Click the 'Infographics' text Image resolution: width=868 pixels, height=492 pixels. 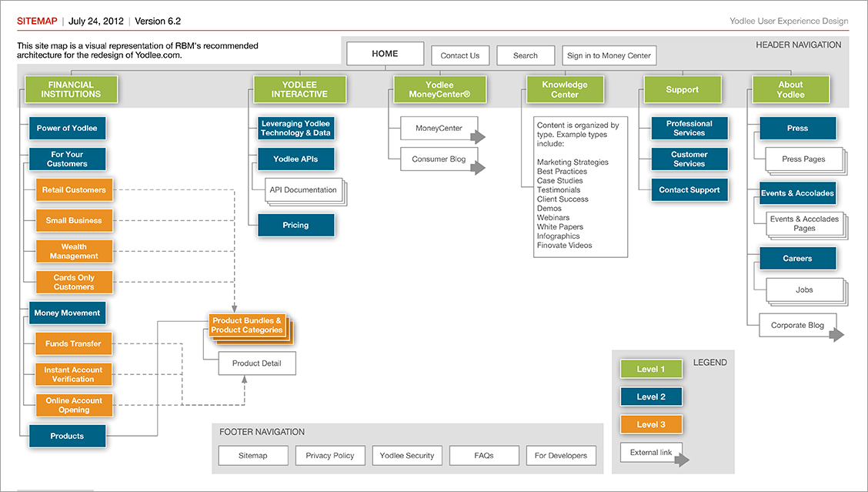(559, 236)
